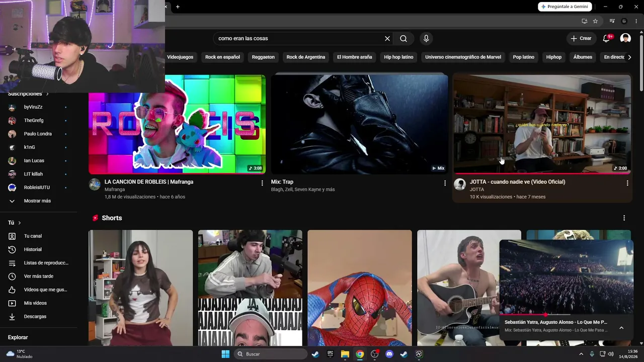Image resolution: width=644 pixels, height=362 pixels.
Task: Clear the YouTube search box text
Action: [387, 39]
